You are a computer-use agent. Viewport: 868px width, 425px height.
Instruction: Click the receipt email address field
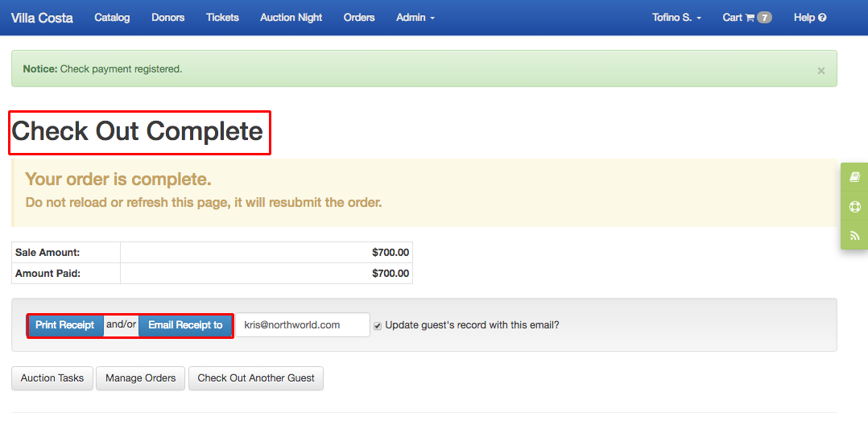pos(303,325)
